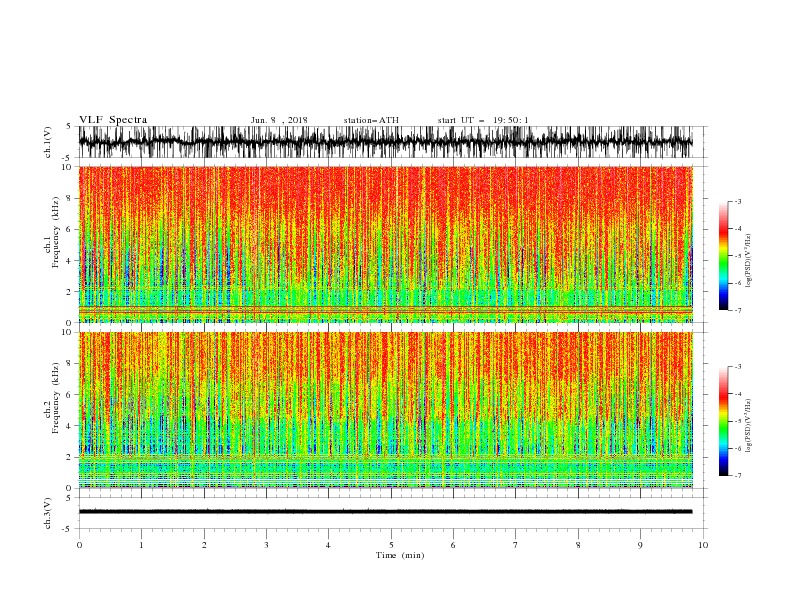Click time axis tick label '5'

pos(391,545)
